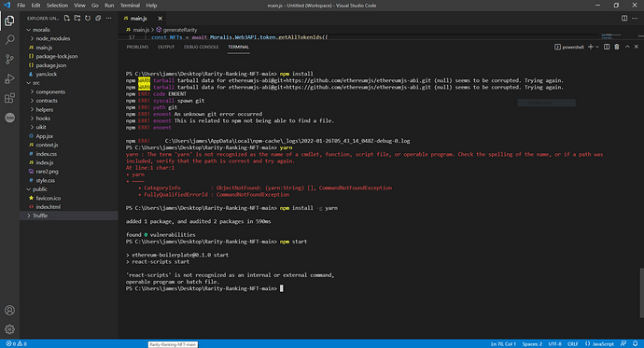
Task: Collapse the public folder
Action: [x=69, y=189]
